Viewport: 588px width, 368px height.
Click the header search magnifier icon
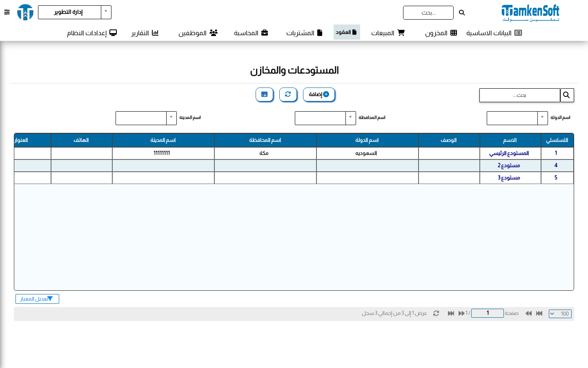pyautogui.click(x=462, y=13)
